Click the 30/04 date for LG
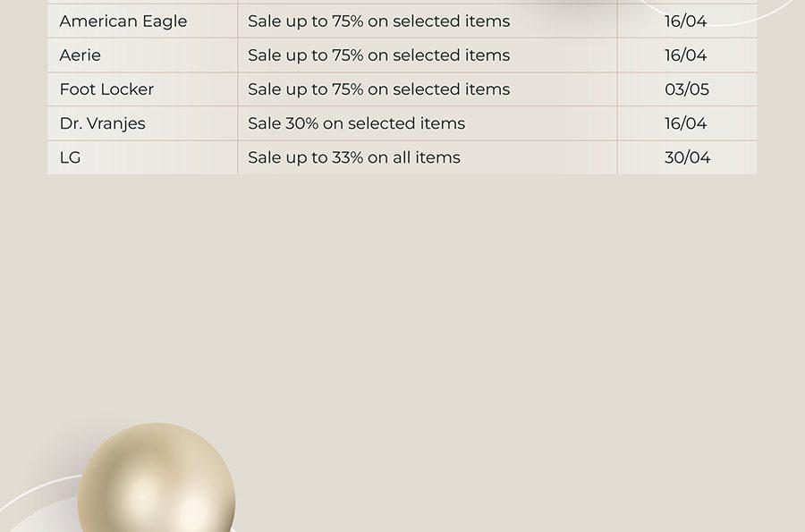The image size is (805, 532). click(688, 157)
